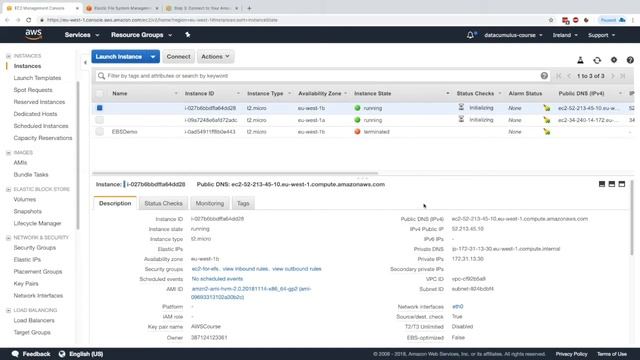
Task: Go to previous page of results
Action: (569, 76)
